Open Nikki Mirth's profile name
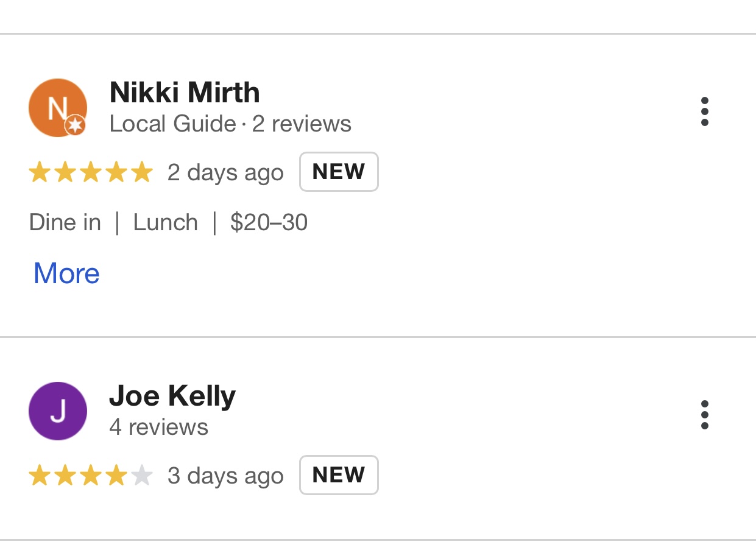This screenshot has width=756, height=553. (185, 93)
